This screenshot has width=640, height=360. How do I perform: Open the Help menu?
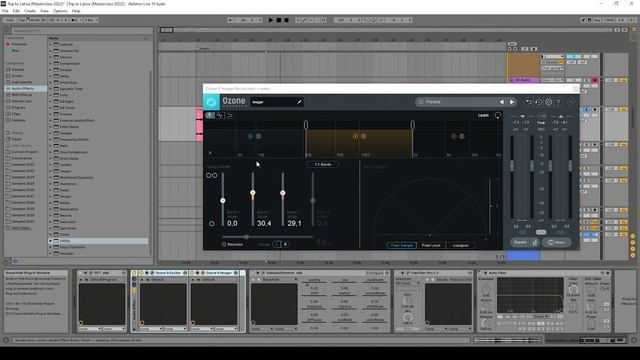tap(76, 11)
